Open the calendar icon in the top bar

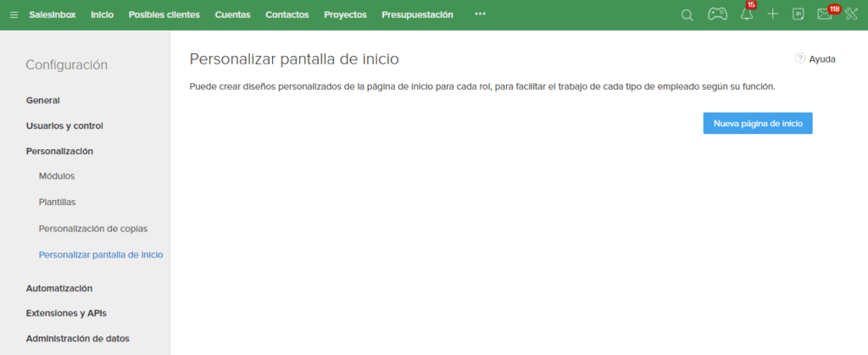pyautogui.click(x=798, y=14)
